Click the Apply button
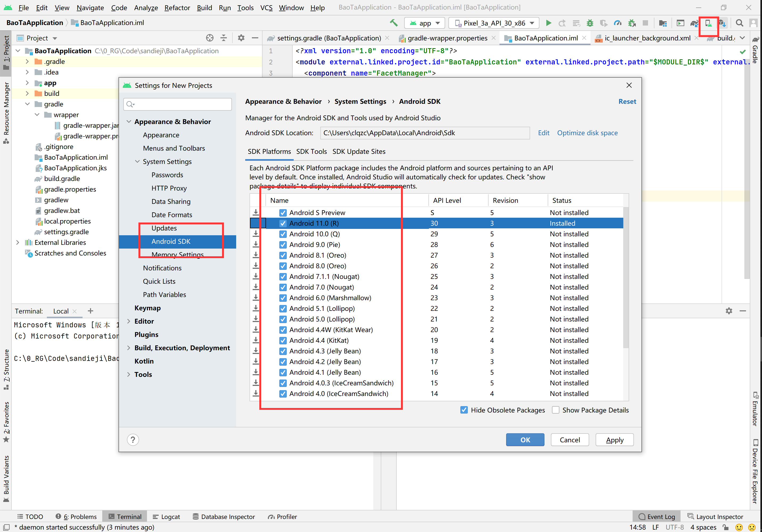 pos(615,440)
